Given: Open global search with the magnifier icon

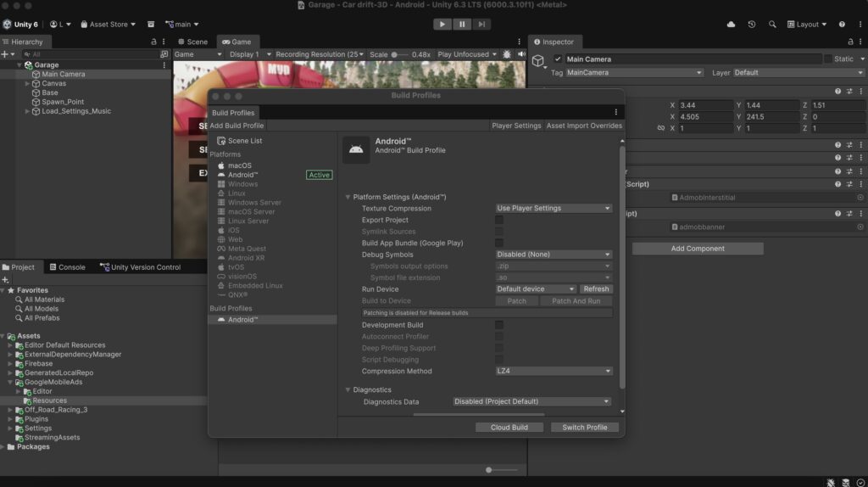Looking at the screenshot, I should [771, 25].
